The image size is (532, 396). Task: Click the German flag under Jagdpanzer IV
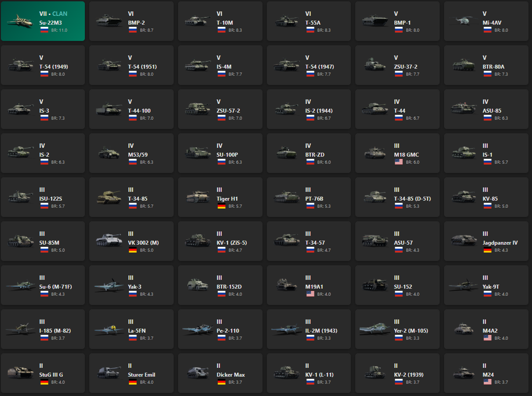[487, 250]
